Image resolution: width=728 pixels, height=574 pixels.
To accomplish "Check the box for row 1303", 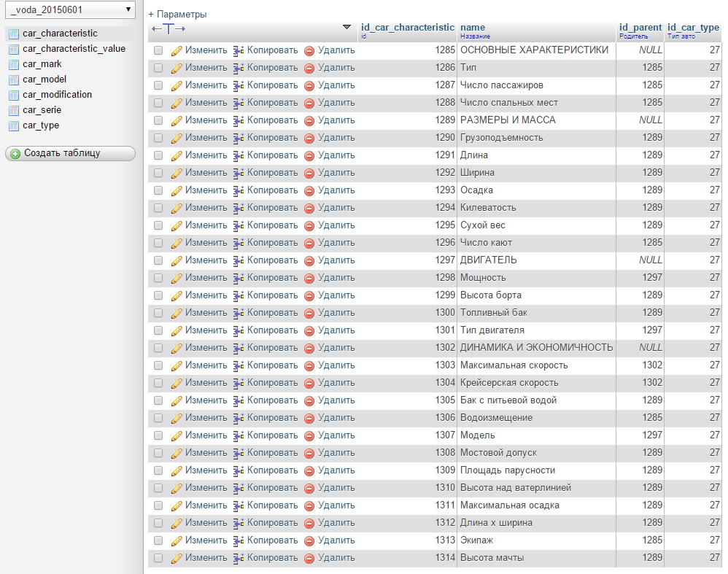I will coord(158,365).
